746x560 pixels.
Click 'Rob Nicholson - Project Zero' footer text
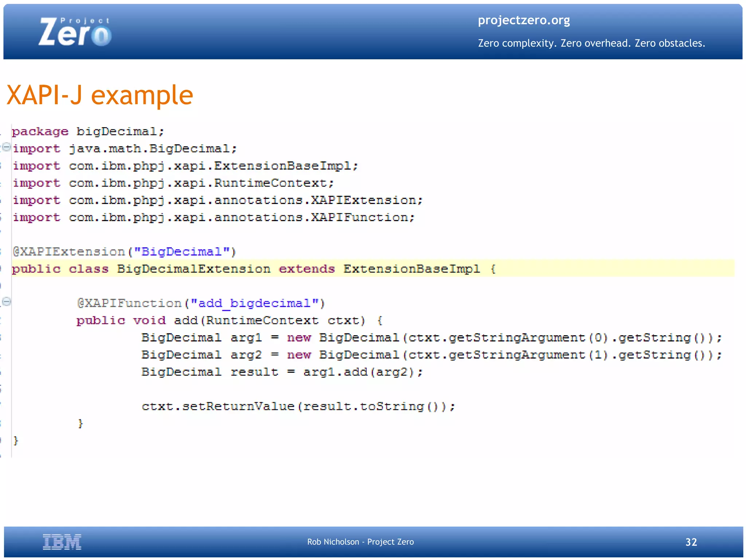(361, 542)
